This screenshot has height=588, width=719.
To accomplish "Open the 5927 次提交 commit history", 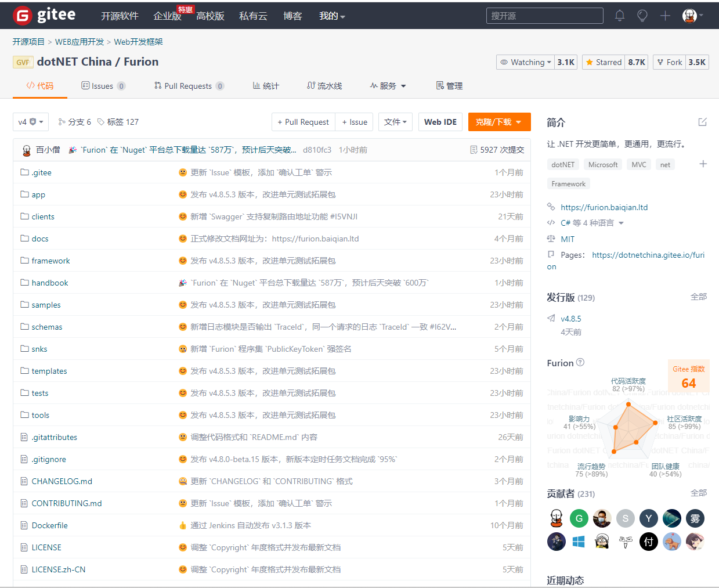I will [497, 150].
